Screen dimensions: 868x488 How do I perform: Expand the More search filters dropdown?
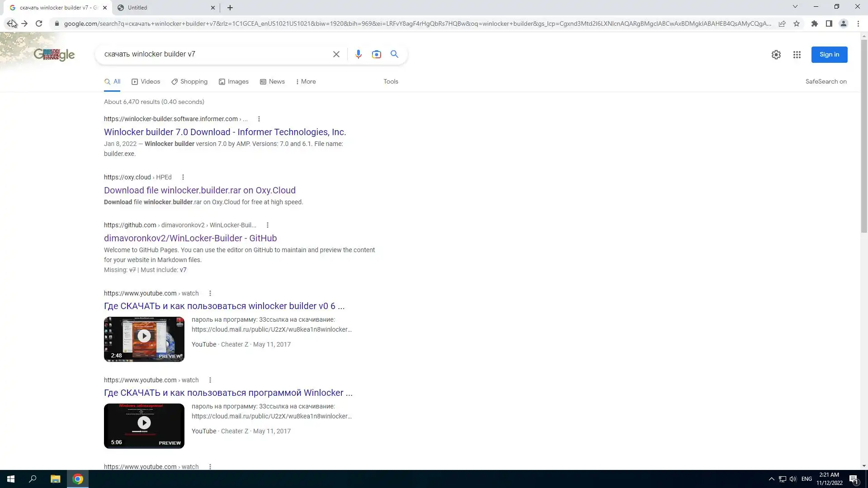(x=306, y=82)
